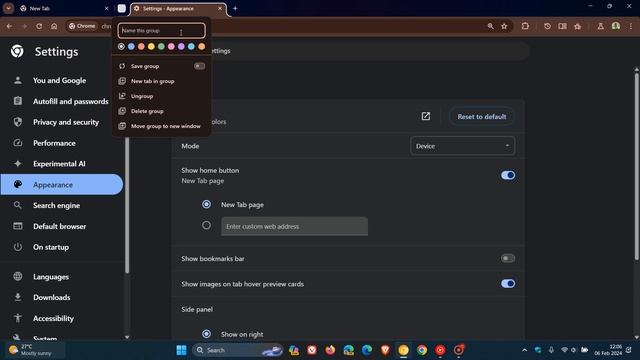This screenshot has width=640, height=360.
Task: Select the cyan group color
Action: coord(191,47)
